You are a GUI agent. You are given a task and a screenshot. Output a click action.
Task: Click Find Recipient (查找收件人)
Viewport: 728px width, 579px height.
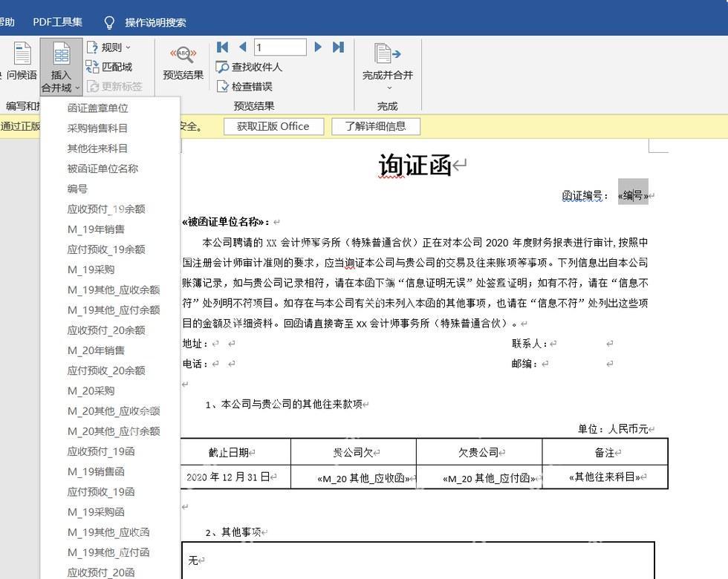[x=250, y=67]
